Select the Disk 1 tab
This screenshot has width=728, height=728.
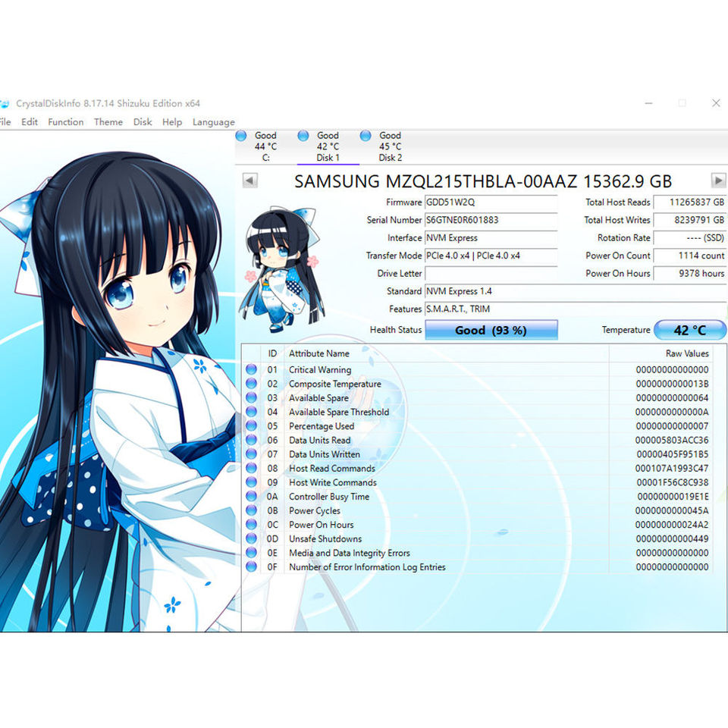point(328,146)
